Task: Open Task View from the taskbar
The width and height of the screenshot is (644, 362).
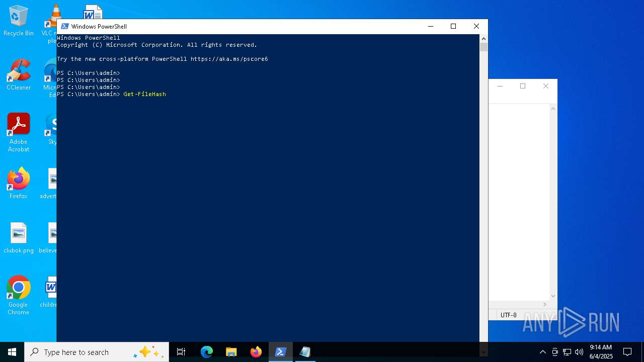Action: (181, 352)
